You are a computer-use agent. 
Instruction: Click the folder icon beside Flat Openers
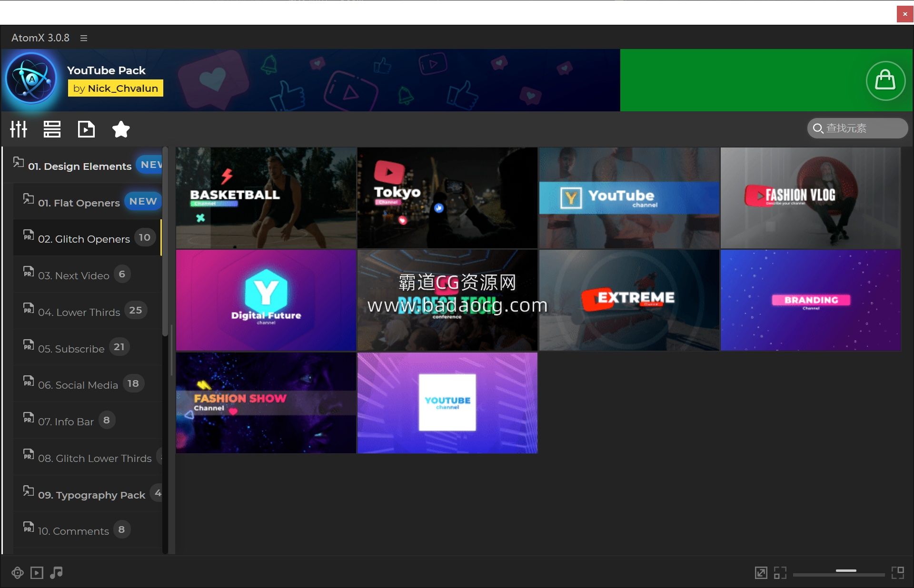coord(29,199)
